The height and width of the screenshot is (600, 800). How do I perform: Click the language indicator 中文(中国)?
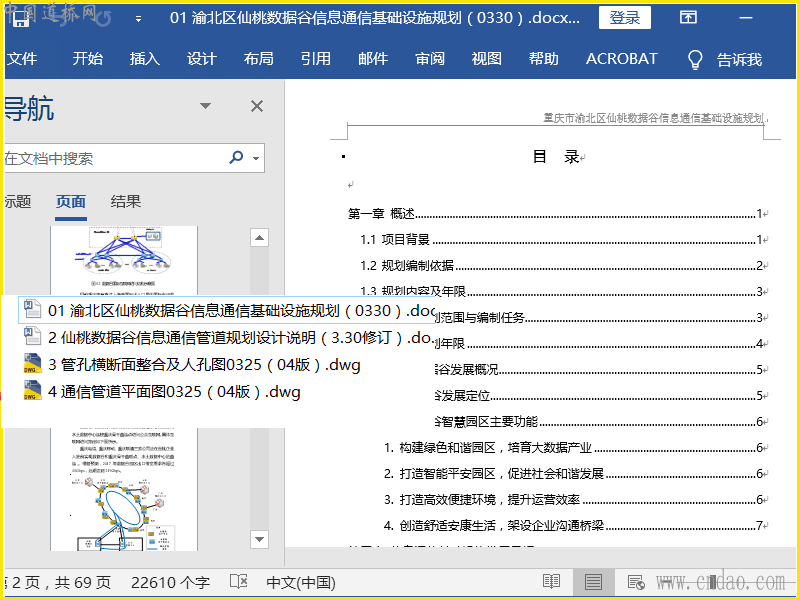[301, 582]
